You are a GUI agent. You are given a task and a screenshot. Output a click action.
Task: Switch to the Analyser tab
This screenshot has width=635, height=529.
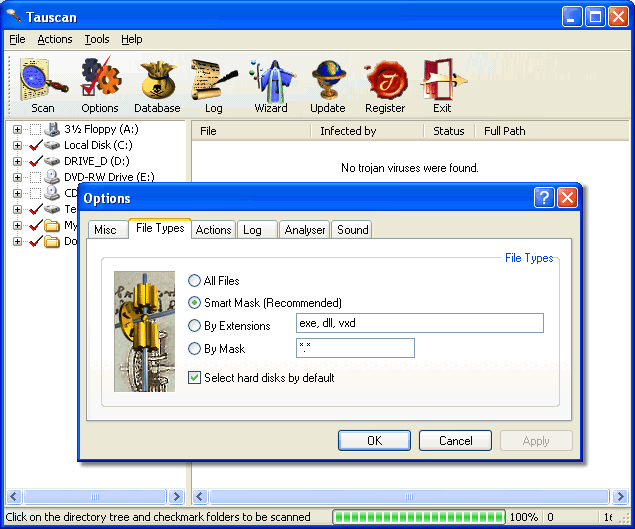click(305, 230)
